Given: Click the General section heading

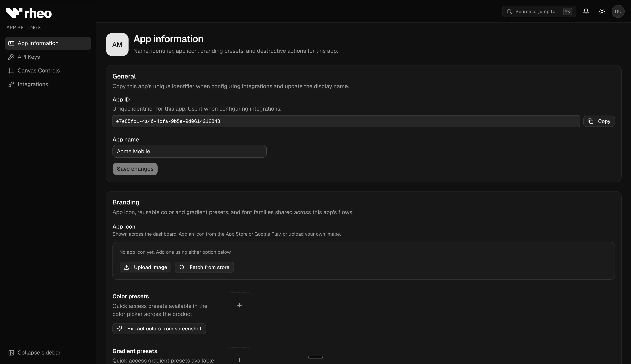Looking at the screenshot, I should [124, 76].
